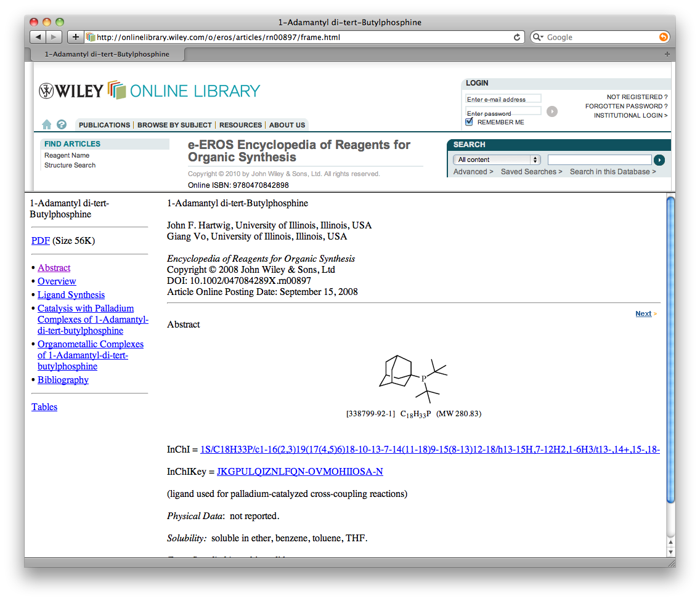Open the InChI string link
The width and height of the screenshot is (700, 601).
pos(430,450)
